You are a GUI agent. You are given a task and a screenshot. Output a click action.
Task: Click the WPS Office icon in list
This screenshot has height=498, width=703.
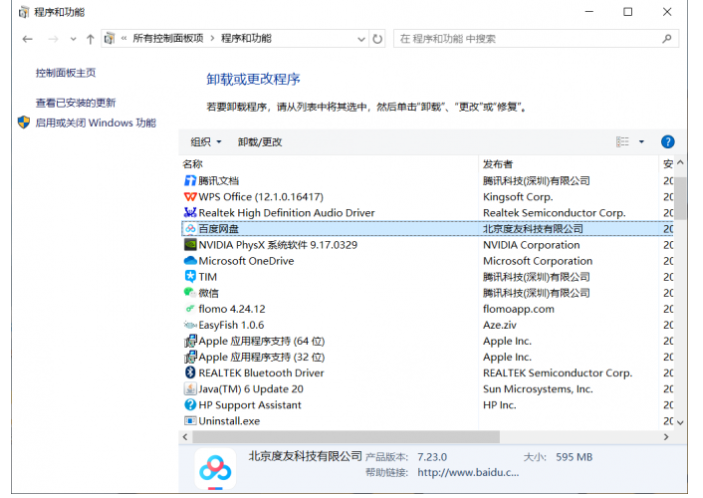point(190,197)
